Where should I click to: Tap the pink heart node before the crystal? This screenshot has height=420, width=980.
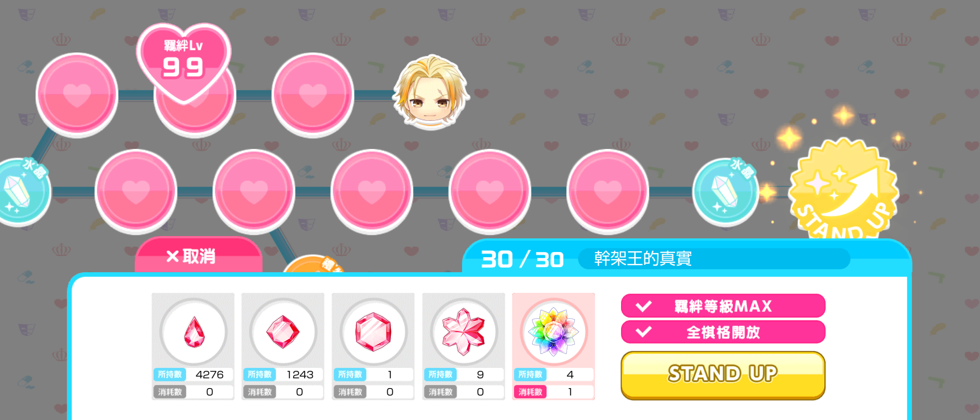click(x=607, y=192)
